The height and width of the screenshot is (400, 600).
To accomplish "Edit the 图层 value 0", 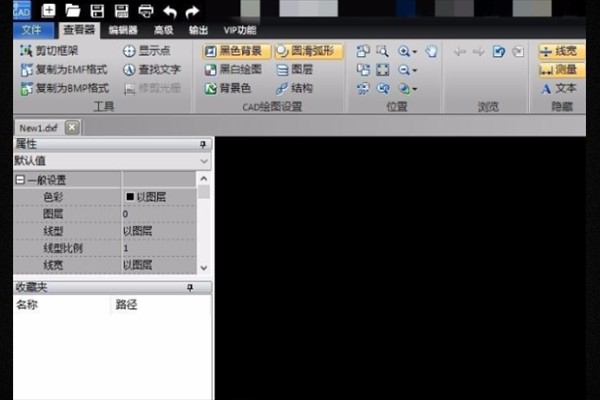I will (159, 214).
